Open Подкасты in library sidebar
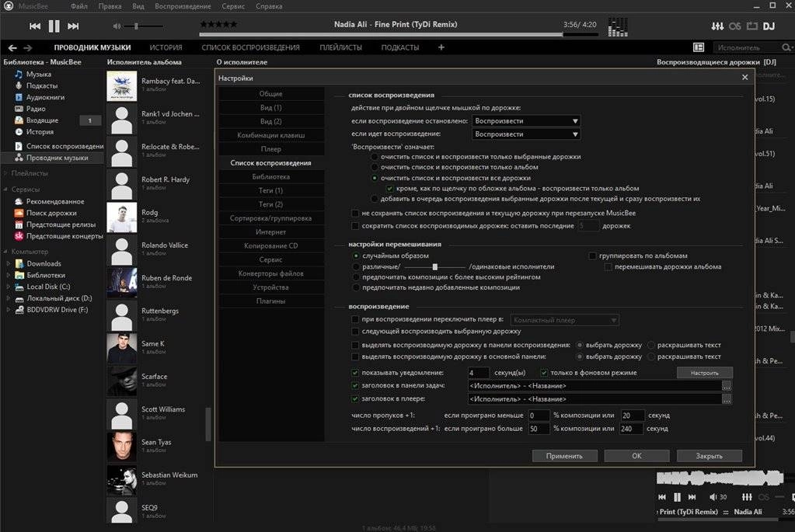Viewport: 795px width, 532px height. click(42, 85)
